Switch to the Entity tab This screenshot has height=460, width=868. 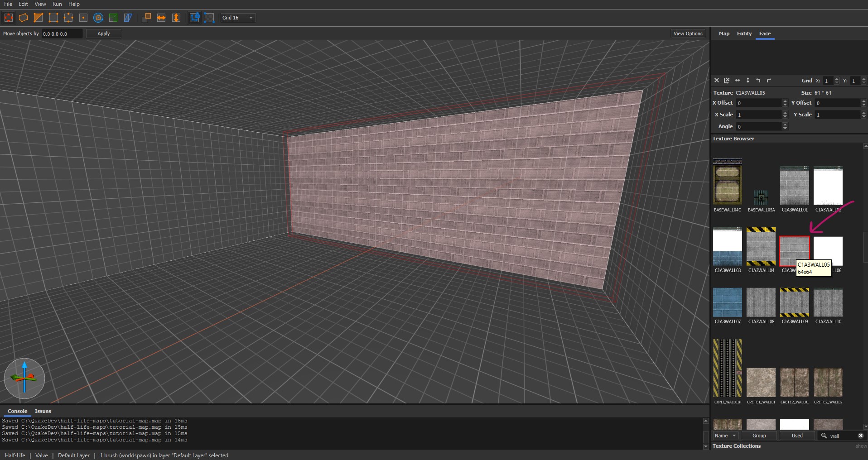pyautogui.click(x=744, y=34)
